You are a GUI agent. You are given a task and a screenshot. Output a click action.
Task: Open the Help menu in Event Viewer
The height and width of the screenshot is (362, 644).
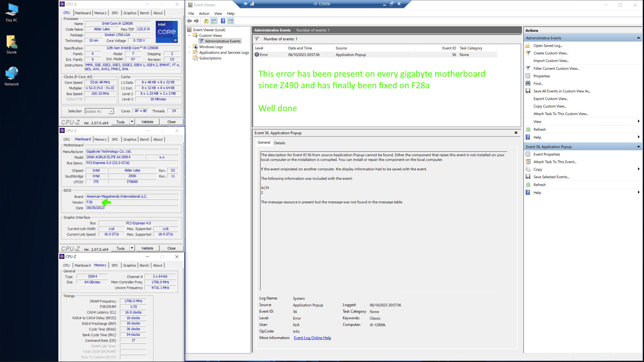[231, 13]
